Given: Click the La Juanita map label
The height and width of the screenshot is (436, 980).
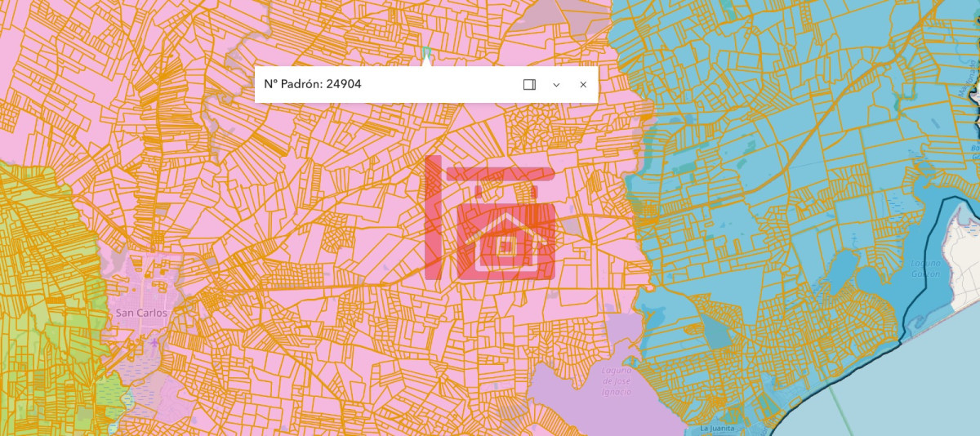Looking at the screenshot, I should [718, 429].
